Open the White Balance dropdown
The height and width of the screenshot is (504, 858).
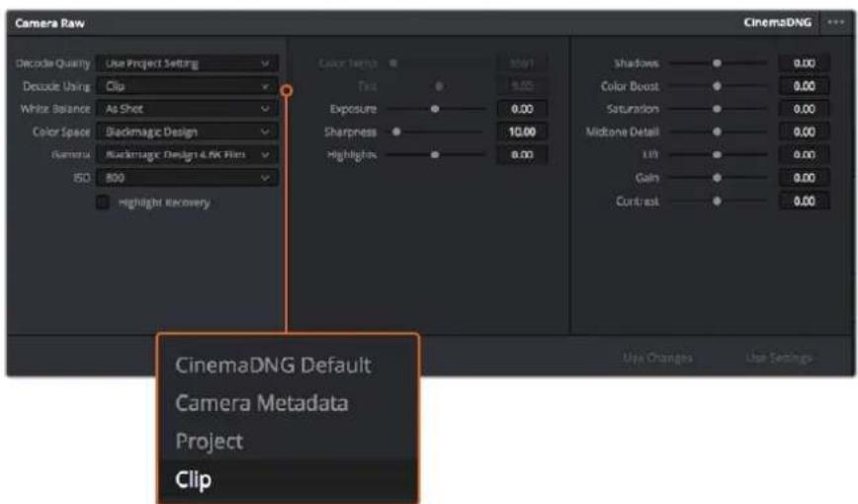[187, 109]
